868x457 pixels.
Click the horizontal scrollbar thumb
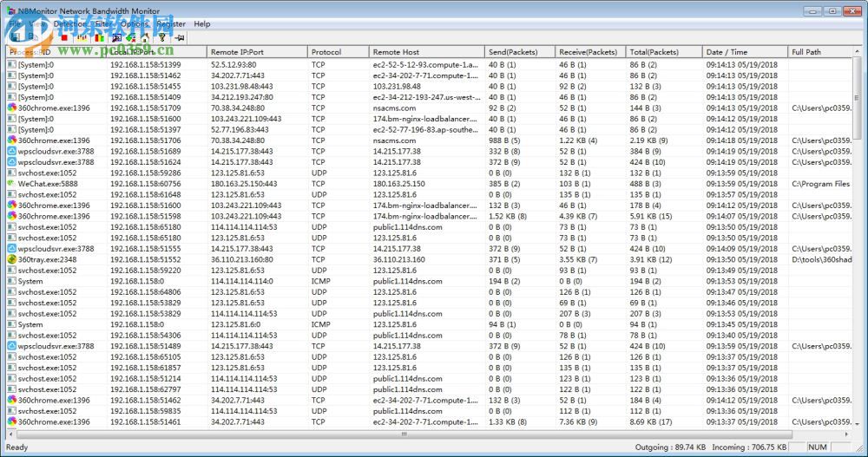404,434
